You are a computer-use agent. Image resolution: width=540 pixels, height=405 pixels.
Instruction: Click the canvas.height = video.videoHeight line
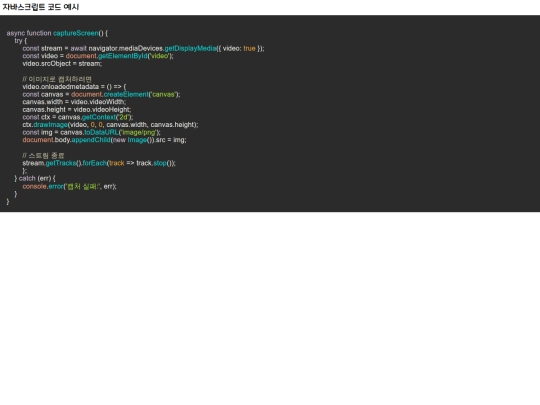(x=77, y=109)
